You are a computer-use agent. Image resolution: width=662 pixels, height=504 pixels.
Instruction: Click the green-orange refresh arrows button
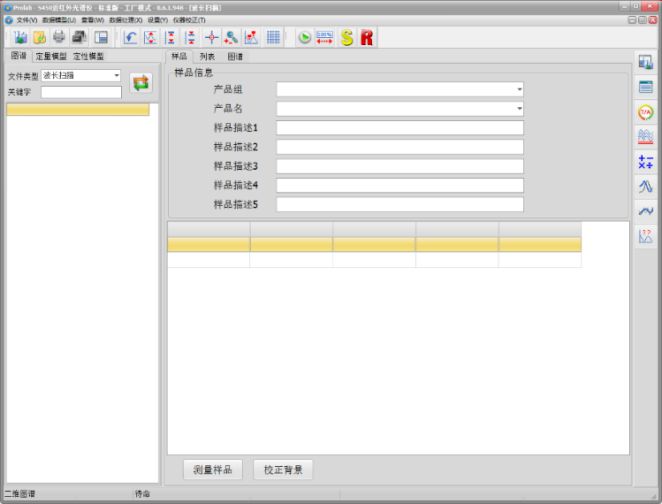pyautogui.click(x=141, y=83)
